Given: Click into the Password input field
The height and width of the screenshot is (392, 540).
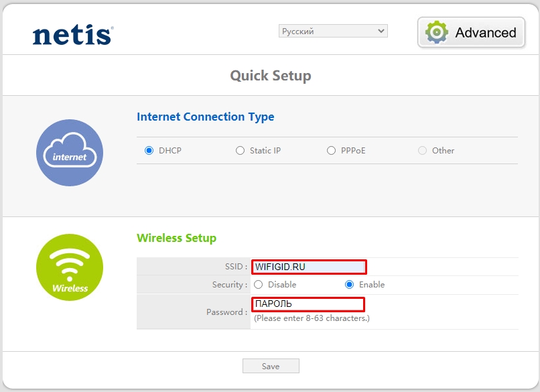Looking at the screenshot, I should [x=308, y=304].
